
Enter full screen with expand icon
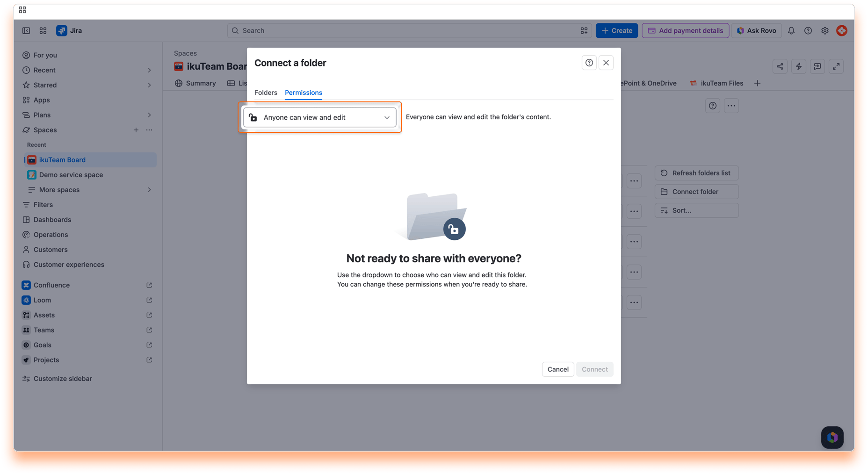coord(836,66)
